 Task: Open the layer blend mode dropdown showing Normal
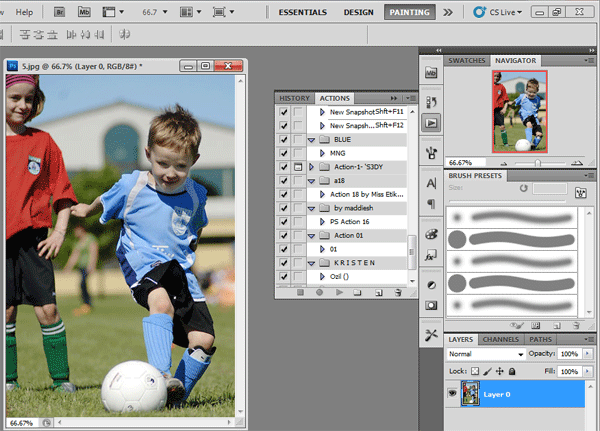pos(487,354)
